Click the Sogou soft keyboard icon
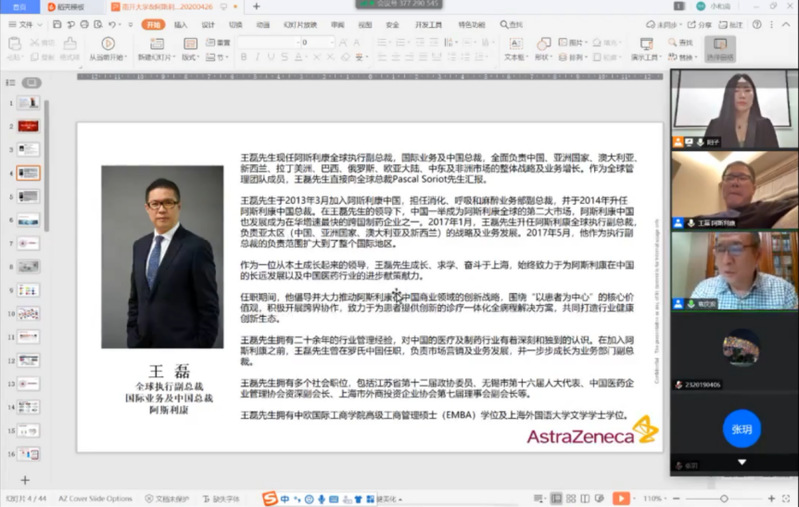 [x=334, y=499]
